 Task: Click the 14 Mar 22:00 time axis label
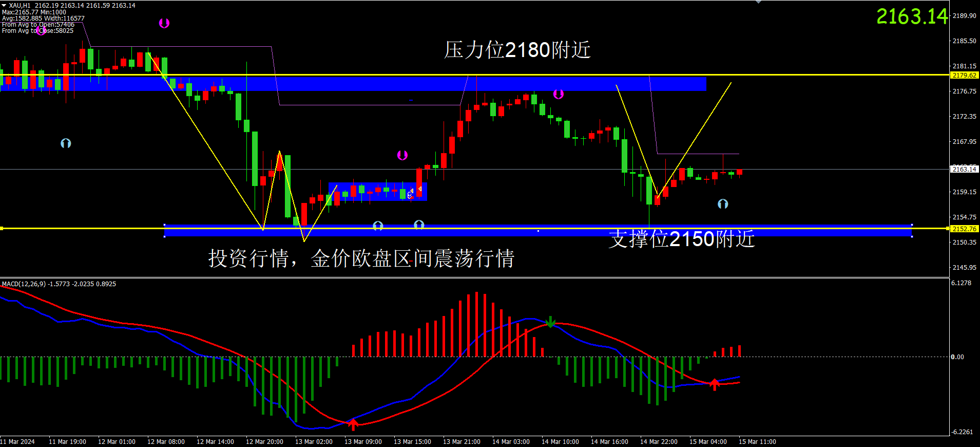[659, 442]
